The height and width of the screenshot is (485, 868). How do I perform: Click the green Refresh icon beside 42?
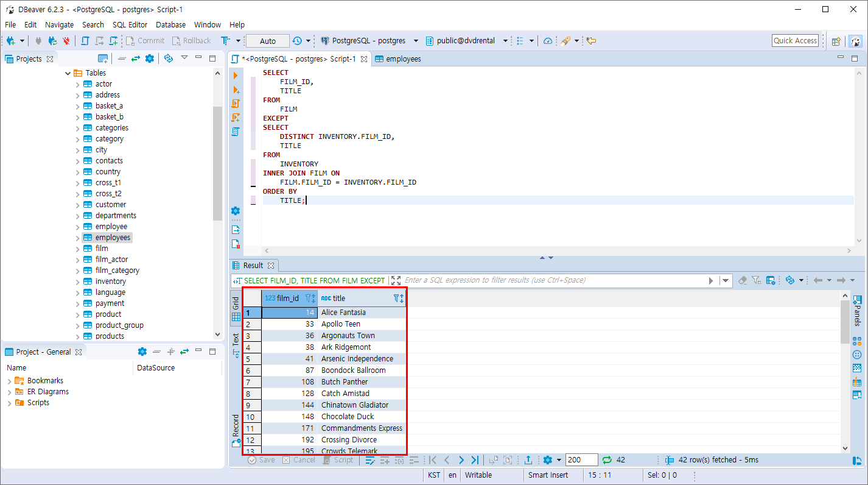[x=607, y=460]
